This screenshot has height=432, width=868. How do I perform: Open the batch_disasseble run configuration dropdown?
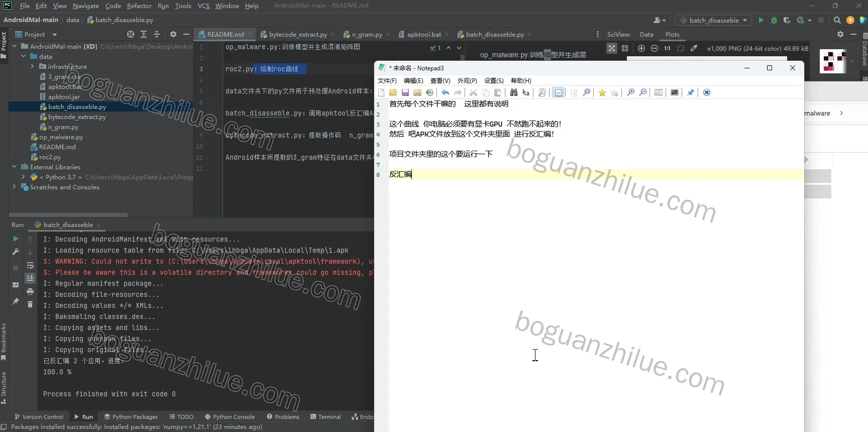tap(714, 20)
